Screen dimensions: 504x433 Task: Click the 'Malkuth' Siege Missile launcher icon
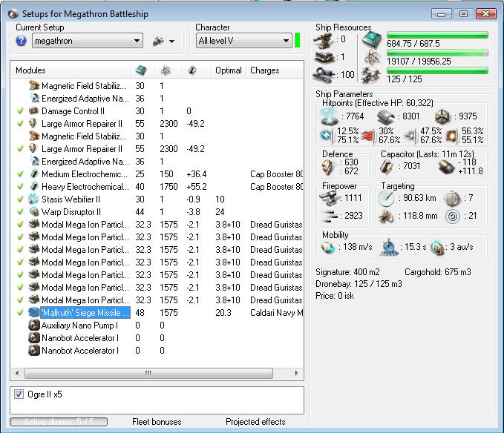pos(33,313)
